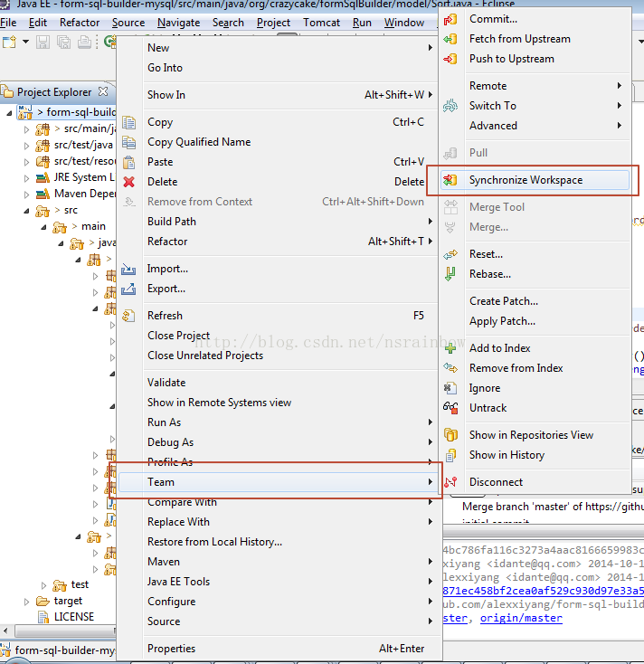This screenshot has height=664, width=644.
Task: Click the Show in Repositories View icon
Action: (450, 435)
